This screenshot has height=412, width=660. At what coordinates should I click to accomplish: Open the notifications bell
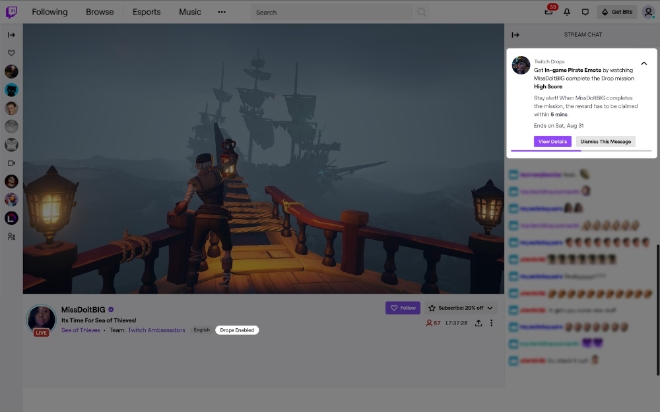pos(567,12)
